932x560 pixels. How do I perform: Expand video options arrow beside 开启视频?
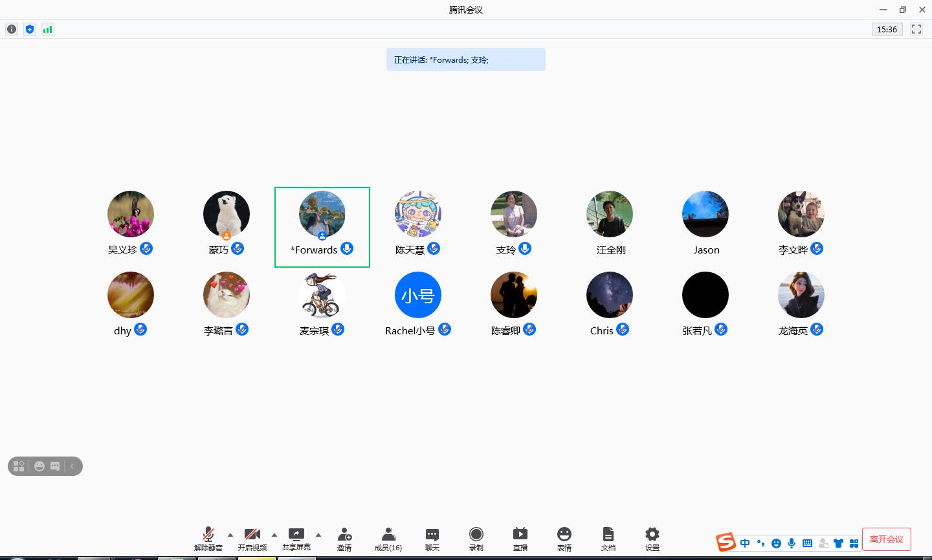pos(274,535)
